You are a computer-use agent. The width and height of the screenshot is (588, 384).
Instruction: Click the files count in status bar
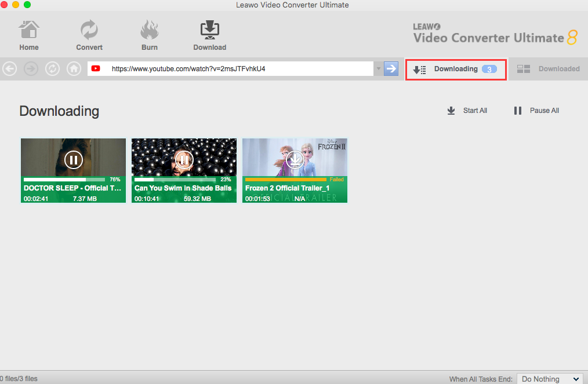click(19, 379)
